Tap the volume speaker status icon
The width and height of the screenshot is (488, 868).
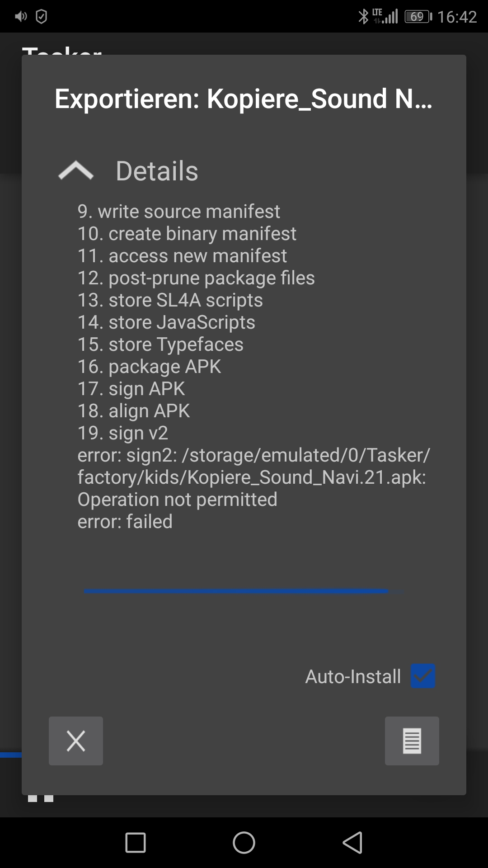point(21,17)
